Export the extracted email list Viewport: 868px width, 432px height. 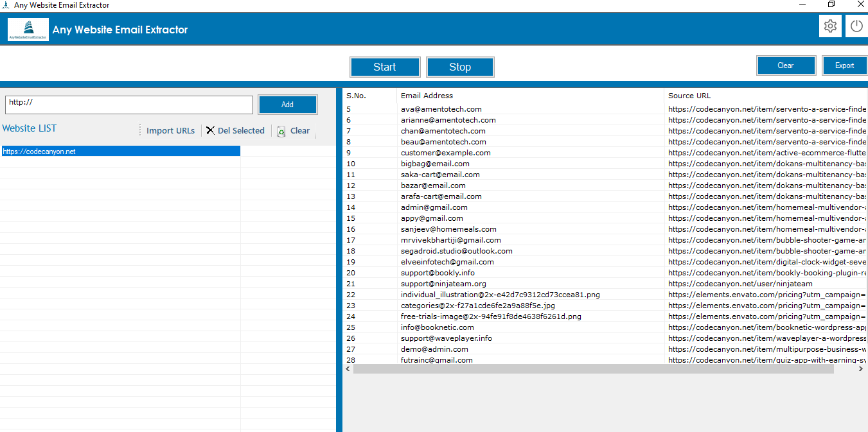click(x=844, y=65)
